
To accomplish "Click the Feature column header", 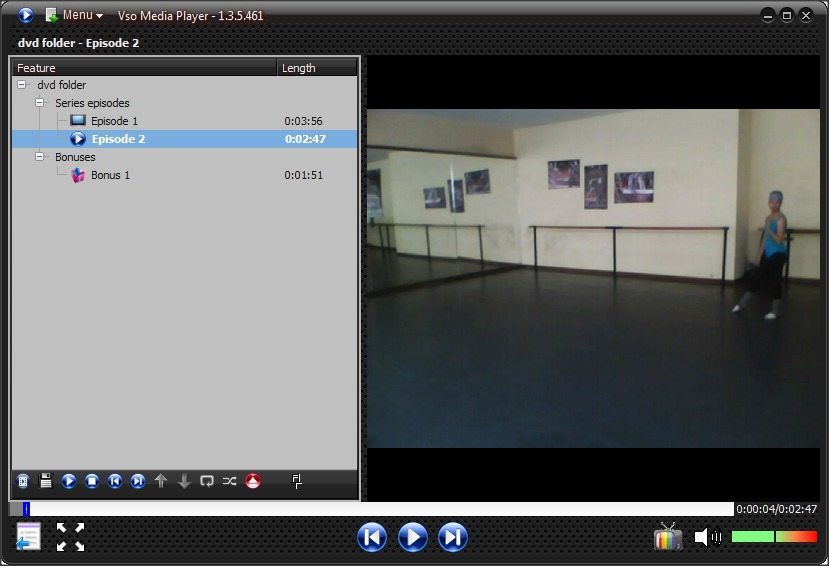I will click(144, 68).
